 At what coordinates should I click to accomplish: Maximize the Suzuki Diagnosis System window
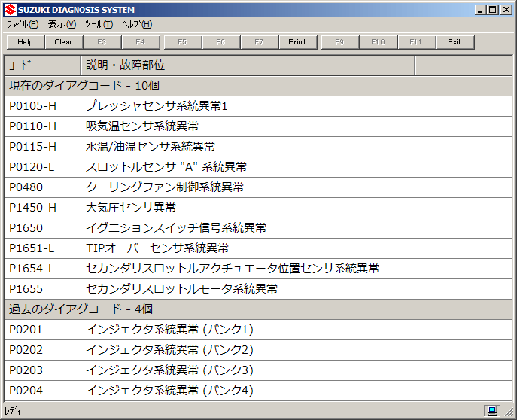[x=492, y=9]
